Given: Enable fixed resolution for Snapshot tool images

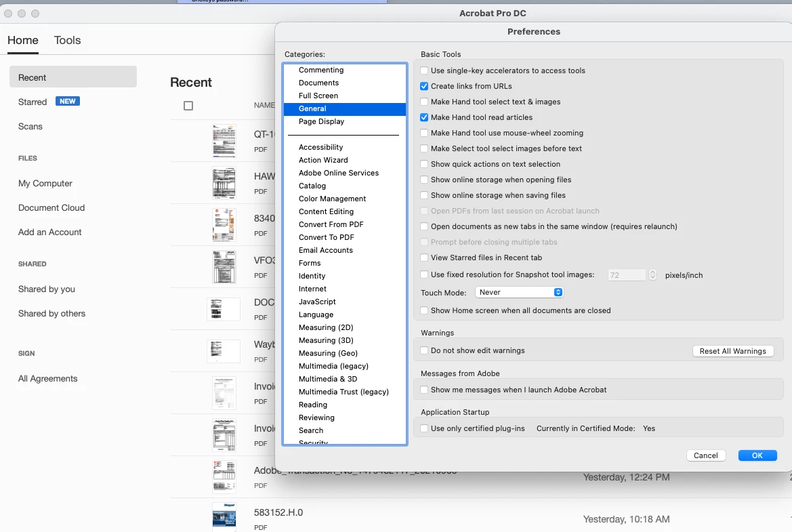Looking at the screenshot, I should [x=424, y=275].
